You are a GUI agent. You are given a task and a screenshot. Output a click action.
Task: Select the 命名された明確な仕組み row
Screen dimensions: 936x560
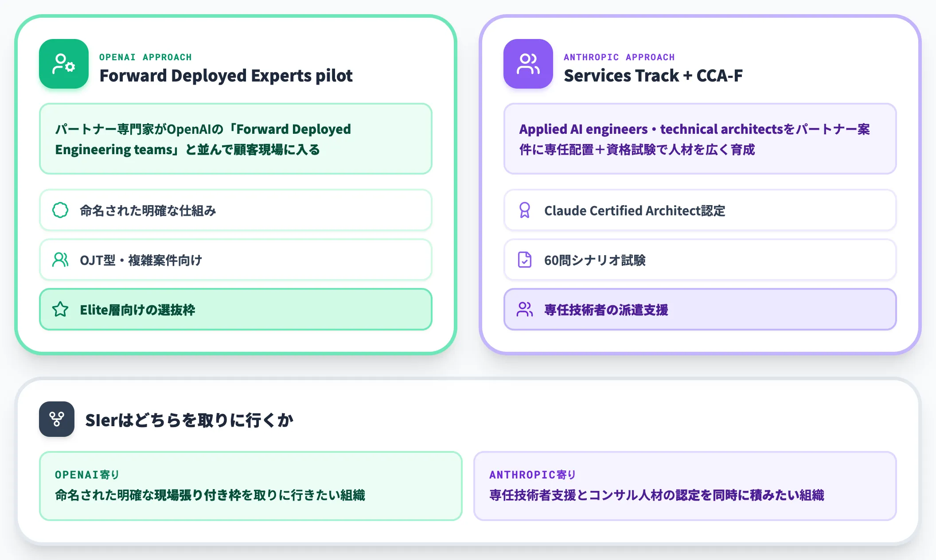click(236, 210)
